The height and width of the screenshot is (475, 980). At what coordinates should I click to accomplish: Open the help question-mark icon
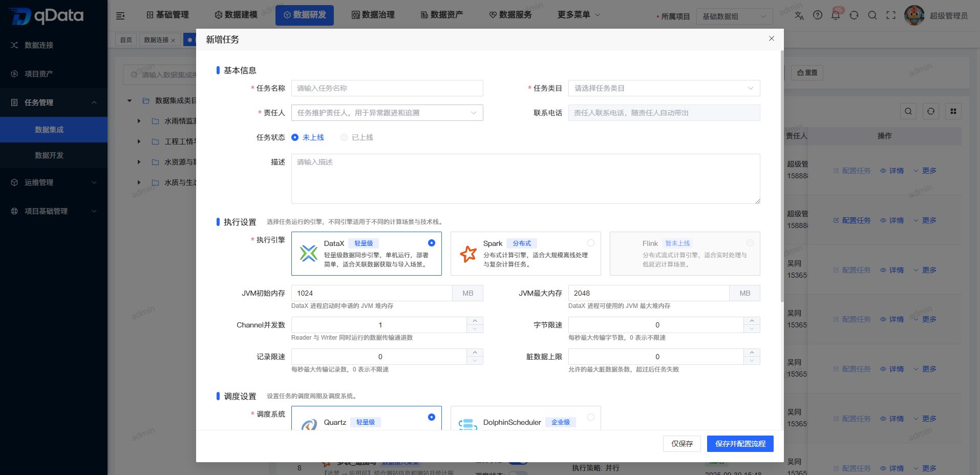tap(818, 15)
